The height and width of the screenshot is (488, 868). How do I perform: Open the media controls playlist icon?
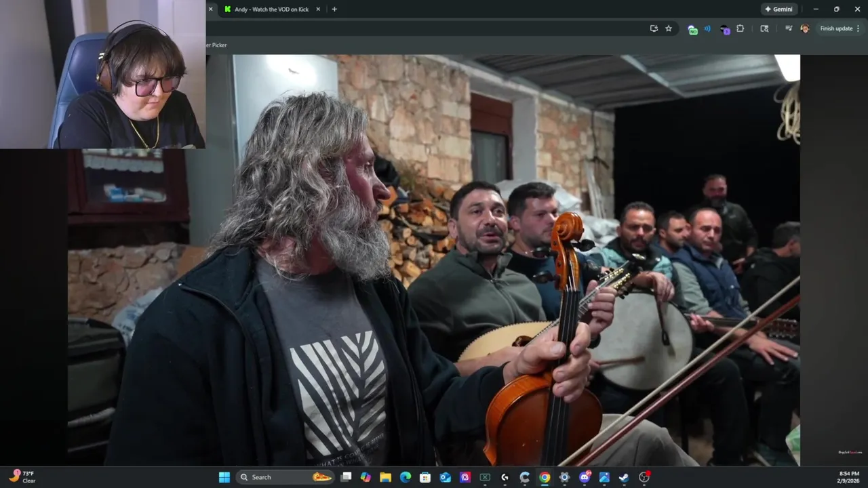(789, 28)
